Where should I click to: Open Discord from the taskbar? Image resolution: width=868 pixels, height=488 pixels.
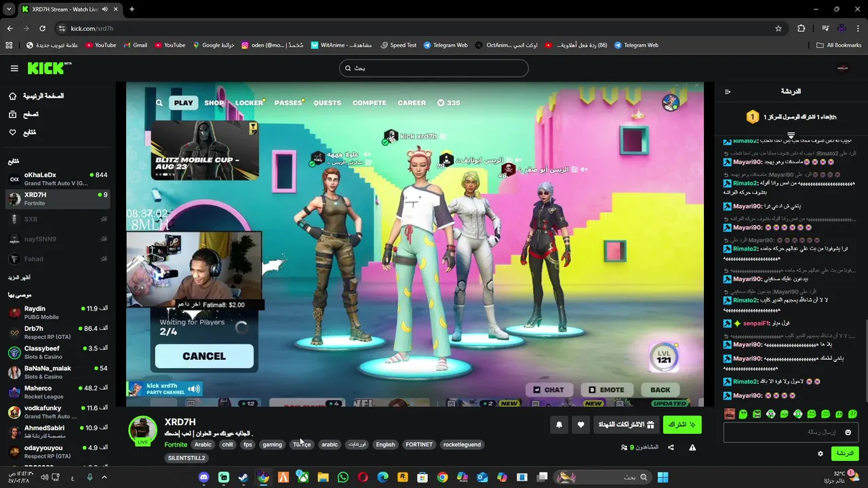[203, 477]
